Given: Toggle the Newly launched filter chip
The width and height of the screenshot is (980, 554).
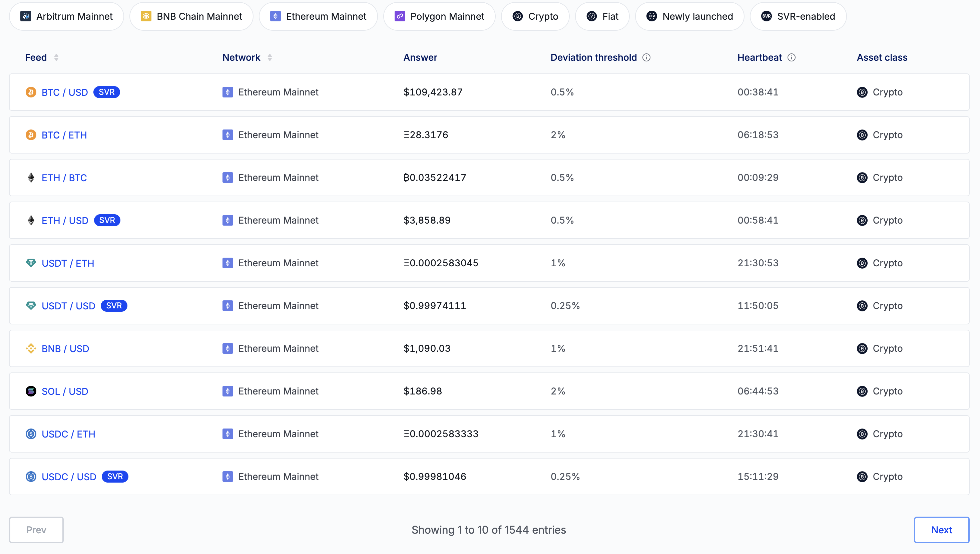Looking at the screenshot, I should click(689, 16).
